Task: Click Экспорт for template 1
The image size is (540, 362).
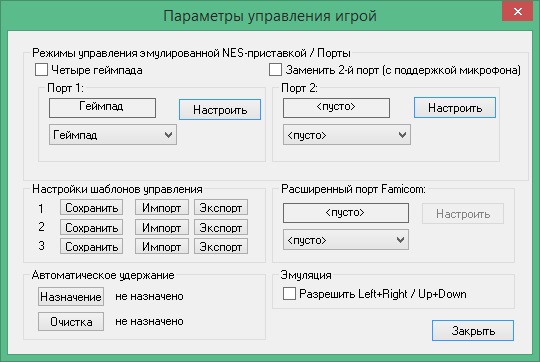Action: (x=221, y=208)
